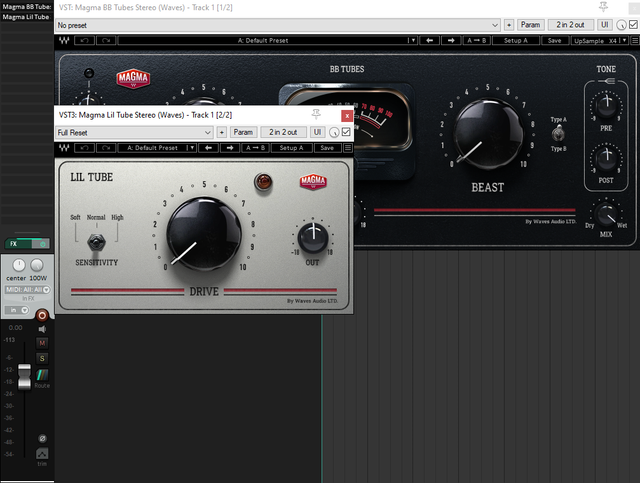Viewport: 640px width, 483px height.
Task: Open the UpSample X4 dropdown
Action: pos(600,40)
